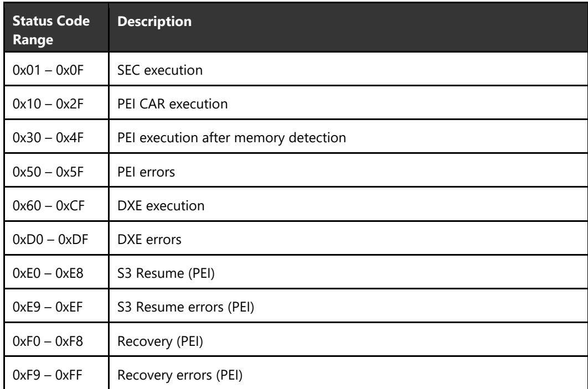
Task: Click Recovery errors (PEI) description
Action: [180, 376]
